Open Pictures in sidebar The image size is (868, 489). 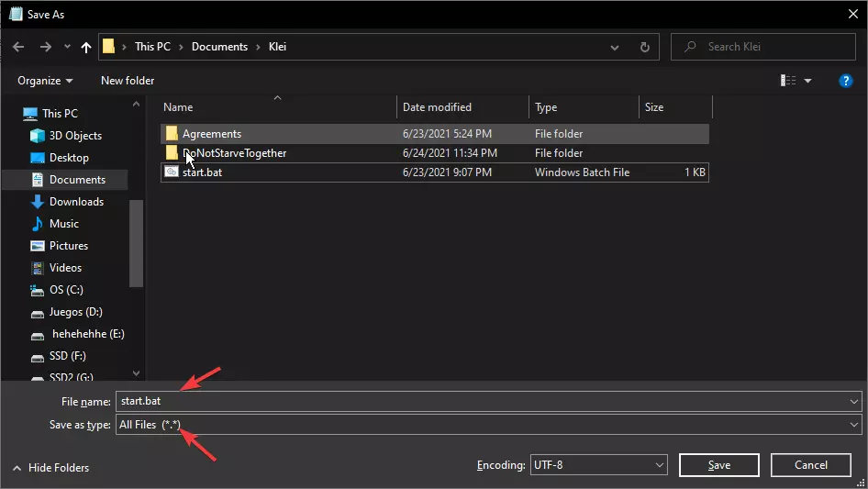coord(69,246)
